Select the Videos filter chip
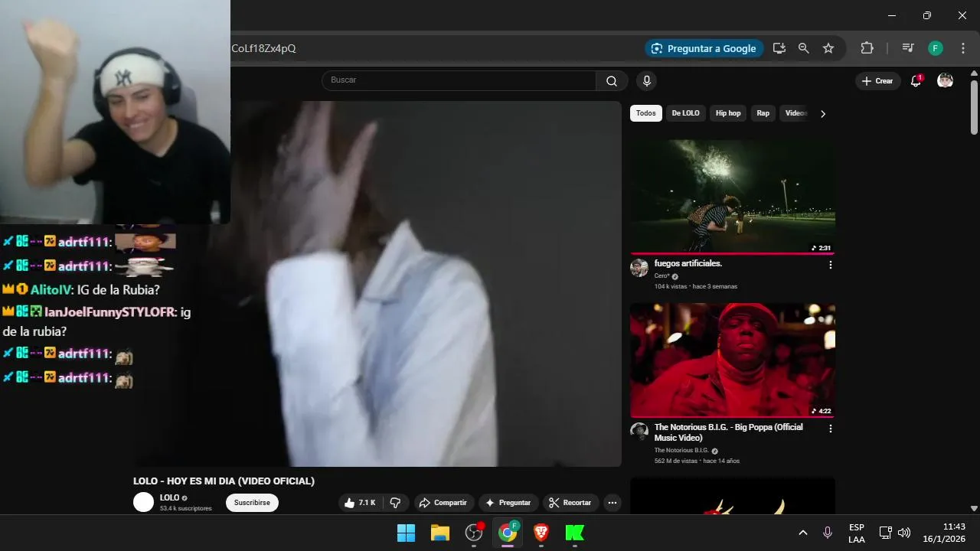Image resolution: width=980 pixels, height=551 pixels. (x=795, y=113)
